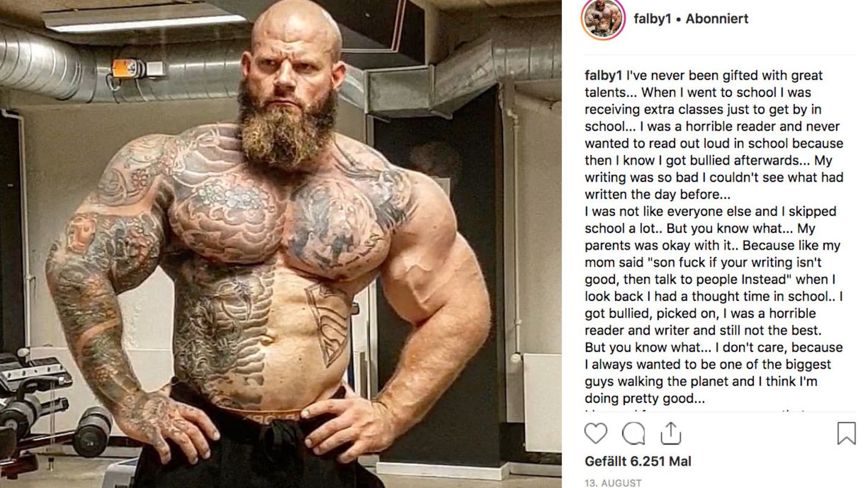Image resolution: width=868 pixels, height=488 pixels.
Task: Open the falby1 username at the caption start
Action: (x=603, y=75)
